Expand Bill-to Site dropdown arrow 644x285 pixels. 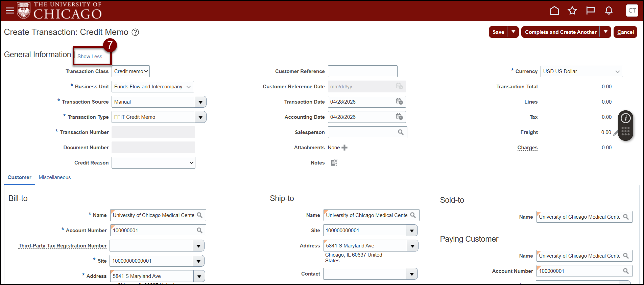point(198,261)
